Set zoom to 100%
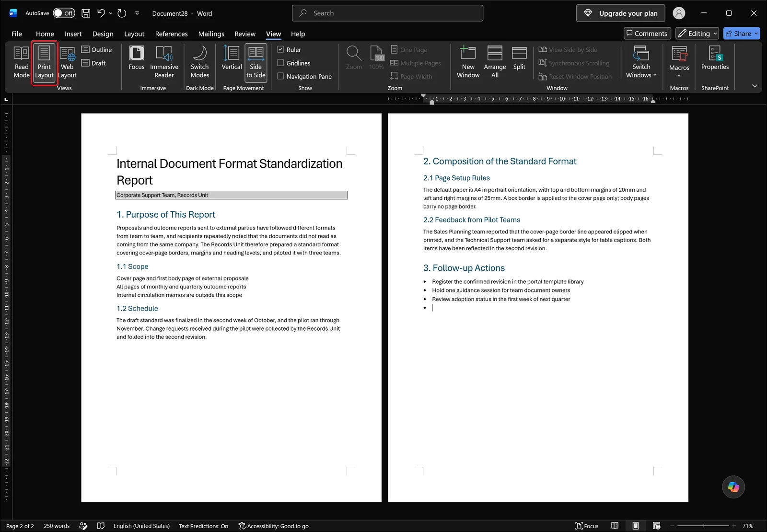The height and width of the screenshot is (532, 767). pos(376,59)
